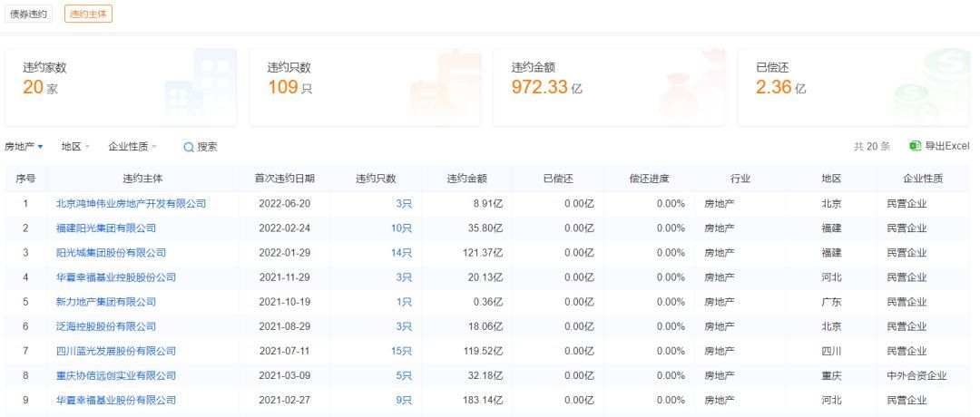
Task: Click the 已偿还 column header
Action: 558,179
